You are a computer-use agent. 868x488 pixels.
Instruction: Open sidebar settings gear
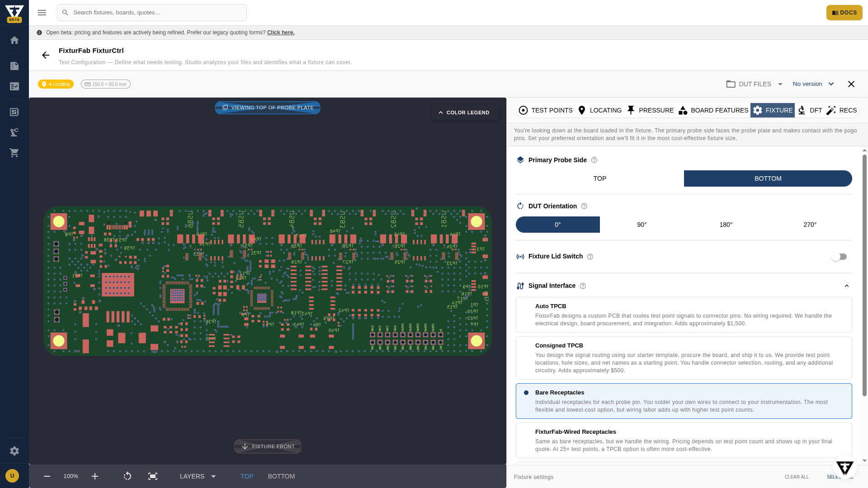pos(14,451)
